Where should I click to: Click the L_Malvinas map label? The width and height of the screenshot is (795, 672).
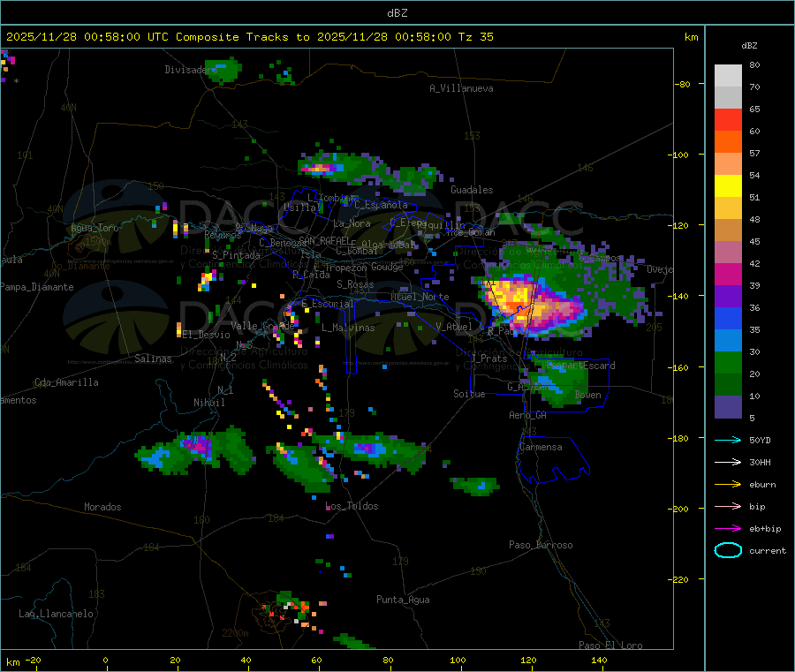coord(348,328)
